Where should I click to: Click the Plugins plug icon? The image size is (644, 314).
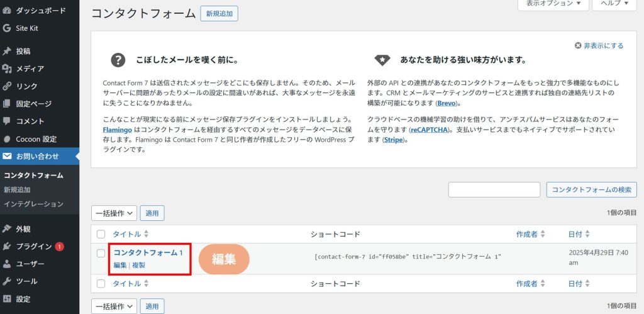click(x=7, y=246)
